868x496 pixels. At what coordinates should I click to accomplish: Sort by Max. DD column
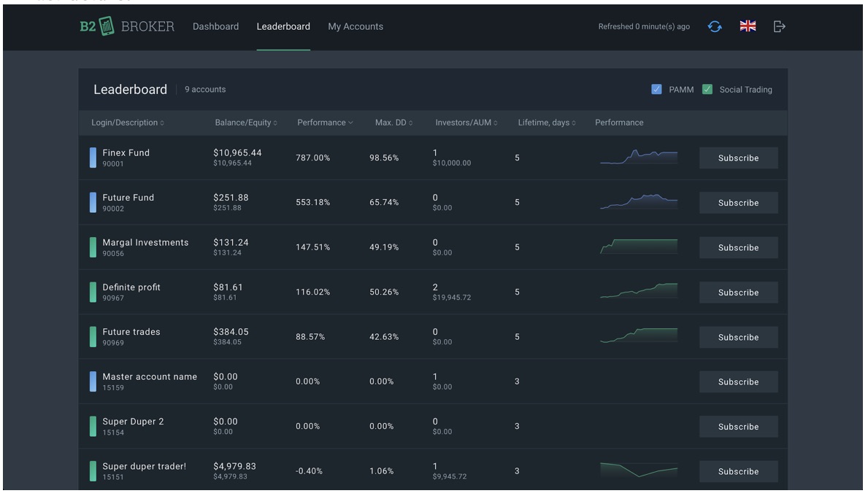coord(393,123)
